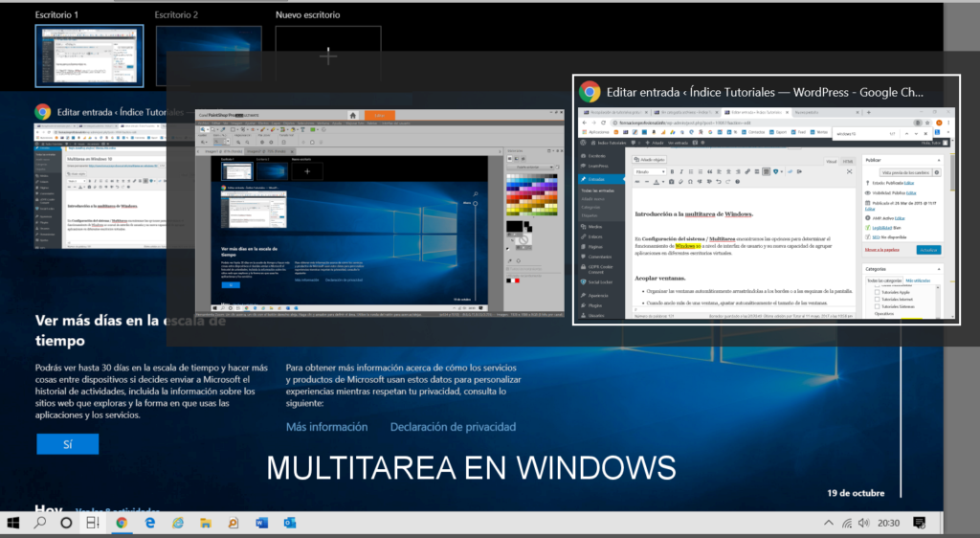Launch Microsoft Edge from the taskbar
Screen dimensions: 980x538
(150, 523)
